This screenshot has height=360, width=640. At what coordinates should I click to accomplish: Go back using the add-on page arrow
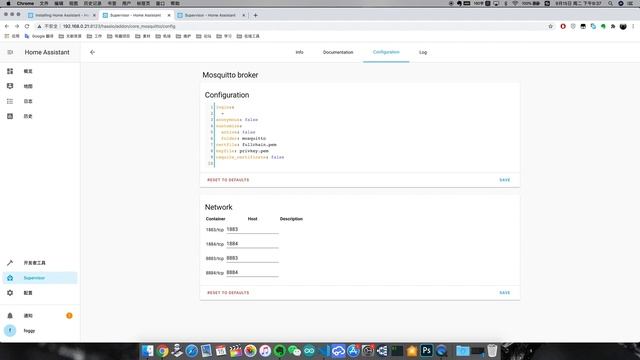pos(93,52)
